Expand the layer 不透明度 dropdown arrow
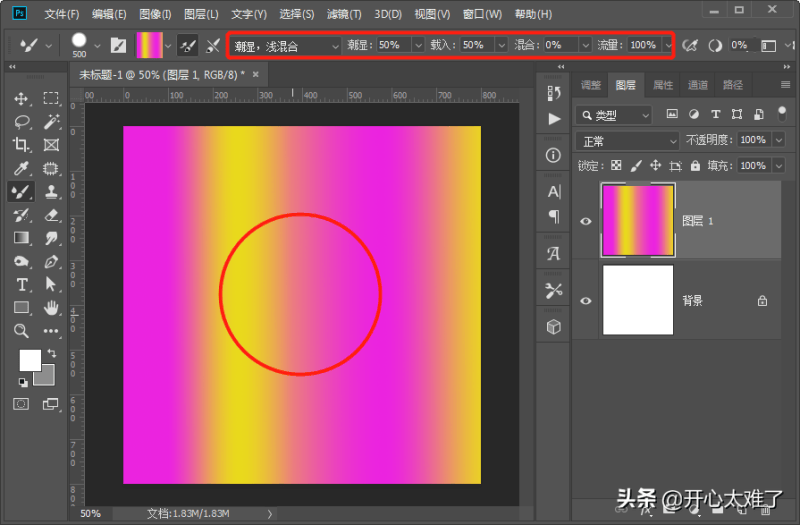Viewport: 800px width, 525px height. pos(779,140)
